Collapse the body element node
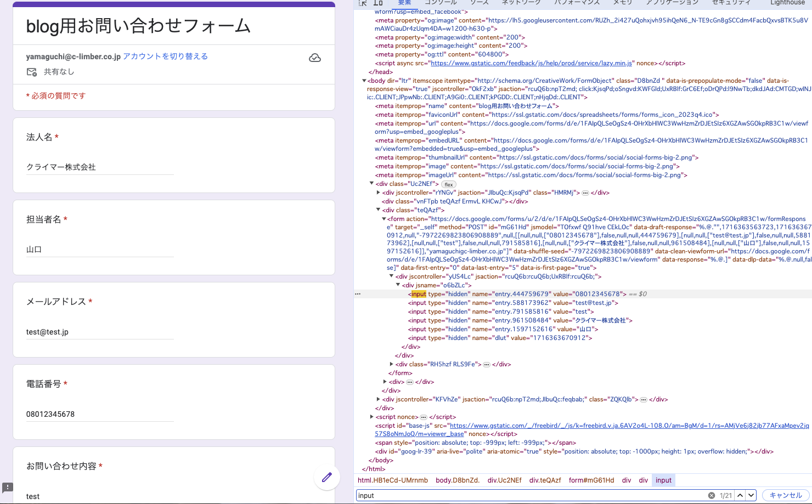 [364, 81]
